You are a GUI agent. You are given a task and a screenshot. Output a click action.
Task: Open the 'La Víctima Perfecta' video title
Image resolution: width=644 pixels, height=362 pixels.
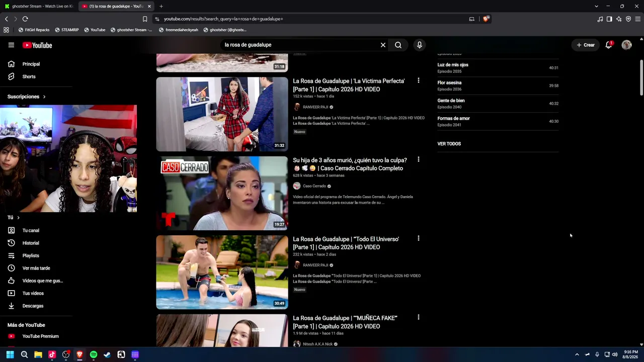(349, 85)
